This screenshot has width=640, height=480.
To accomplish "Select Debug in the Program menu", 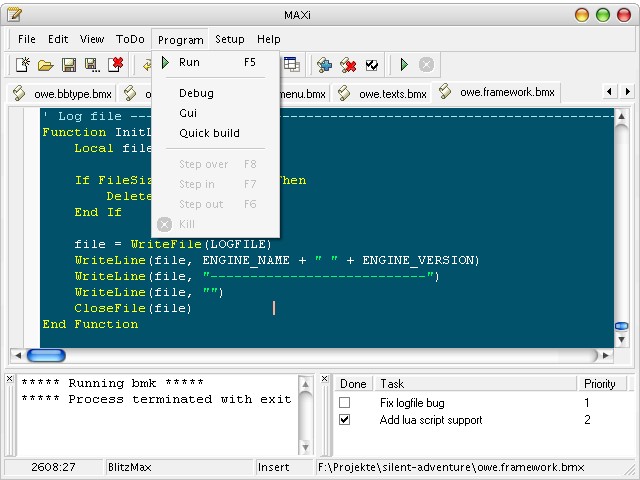I will [x=216, y=93].
